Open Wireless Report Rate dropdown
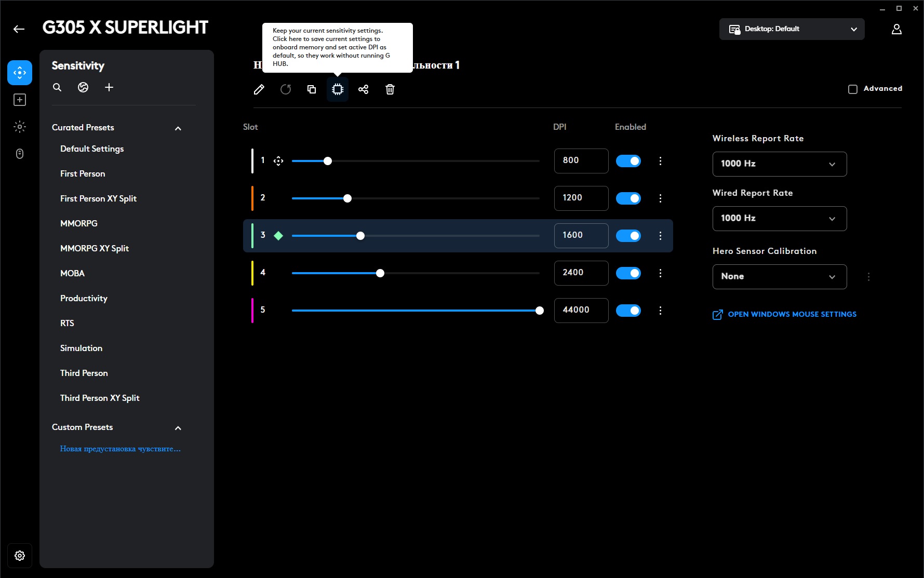Screen dimensions: 924x578 point(780,164)
